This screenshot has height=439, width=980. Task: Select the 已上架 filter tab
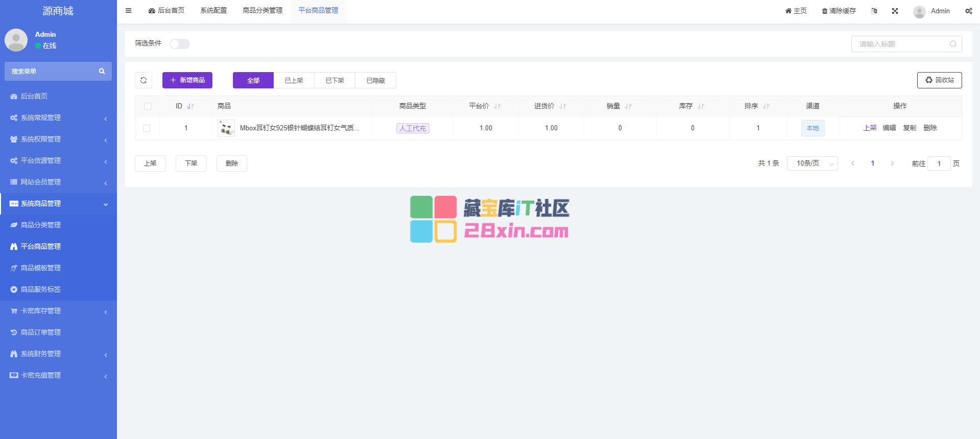294,80
